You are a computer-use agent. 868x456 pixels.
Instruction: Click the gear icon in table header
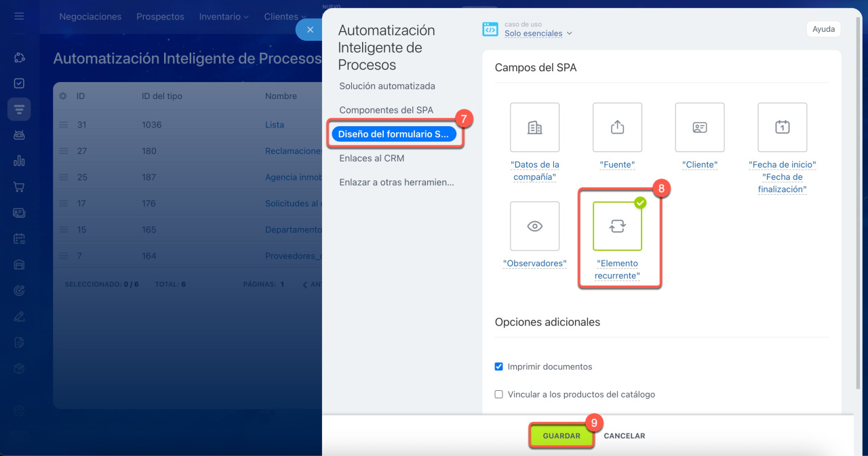(x=63, y=96)
